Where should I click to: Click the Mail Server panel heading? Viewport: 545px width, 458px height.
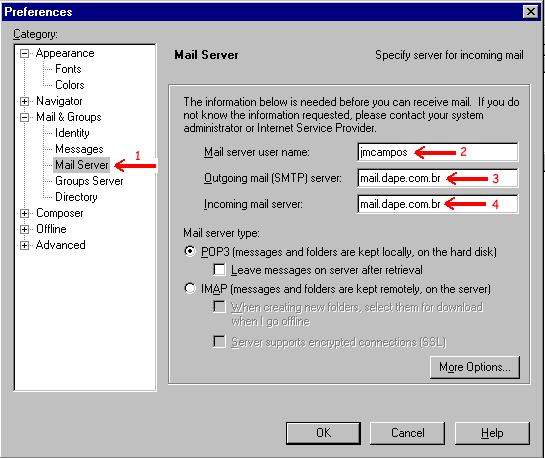[206, 55]
